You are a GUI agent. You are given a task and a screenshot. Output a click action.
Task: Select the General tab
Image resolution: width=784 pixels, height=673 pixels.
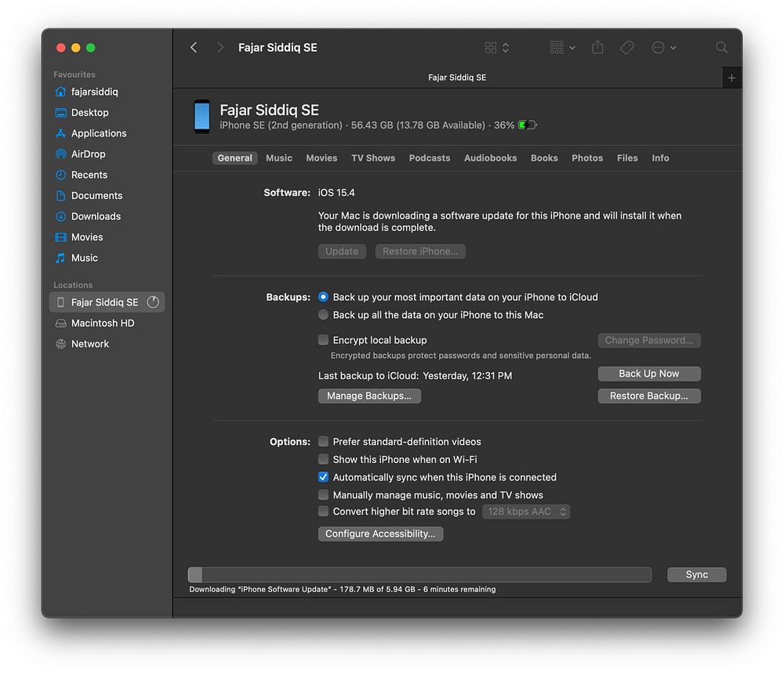point(234,158)
